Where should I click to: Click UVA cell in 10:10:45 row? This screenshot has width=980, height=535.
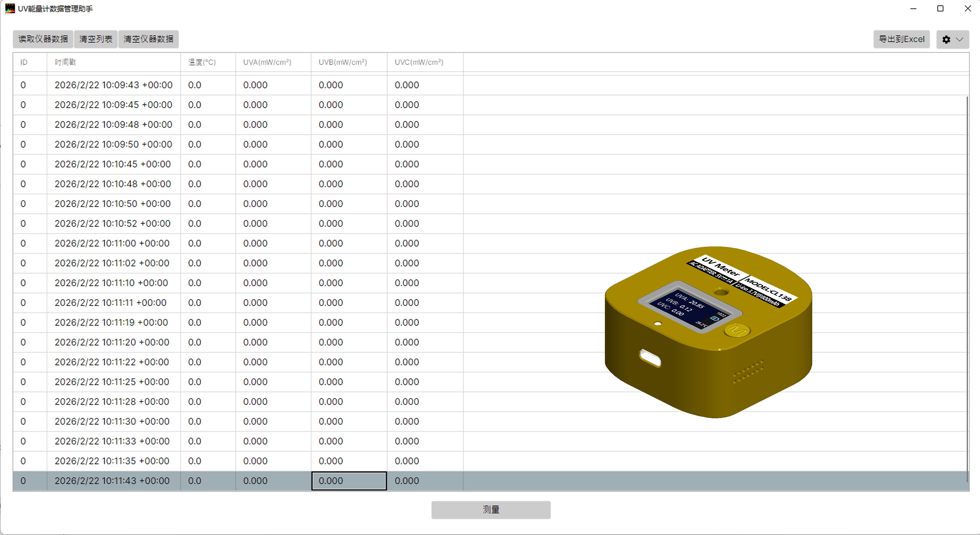click(x=255, y=164)
